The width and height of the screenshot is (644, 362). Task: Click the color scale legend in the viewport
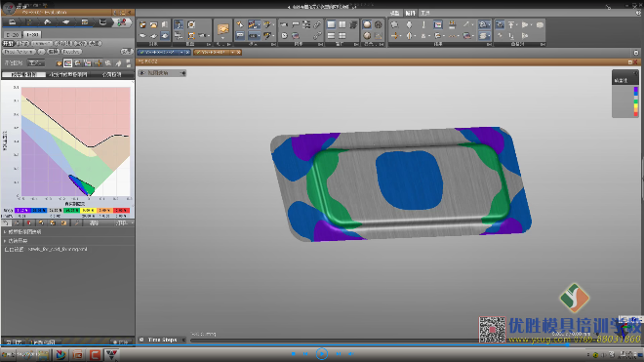(x=635, y=101)
